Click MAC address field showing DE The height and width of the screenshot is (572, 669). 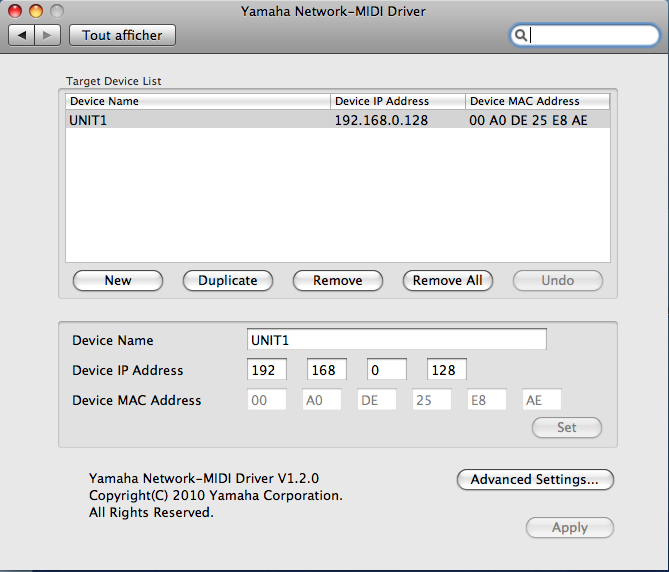pyautogui.click(x=377, y=400)
